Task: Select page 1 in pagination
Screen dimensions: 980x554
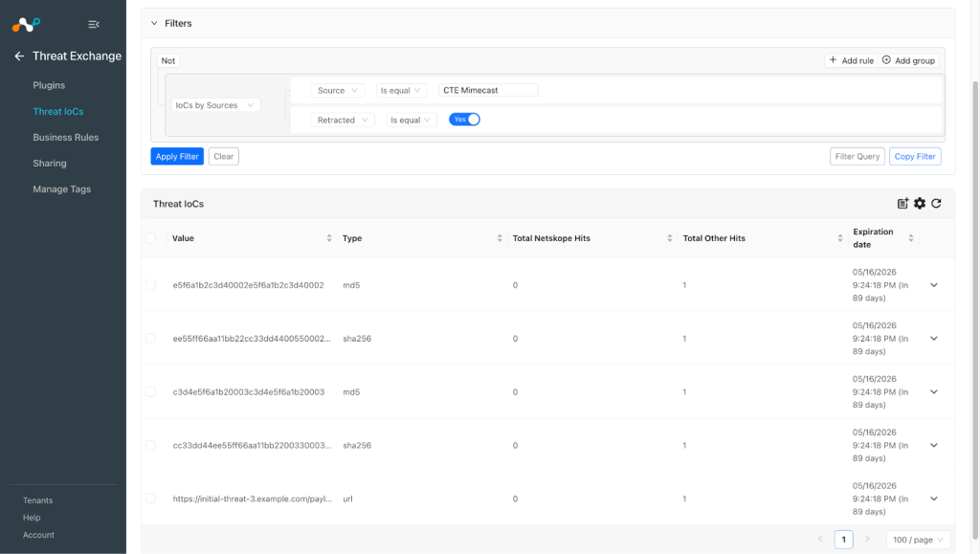Action: [x=844, y=540]
